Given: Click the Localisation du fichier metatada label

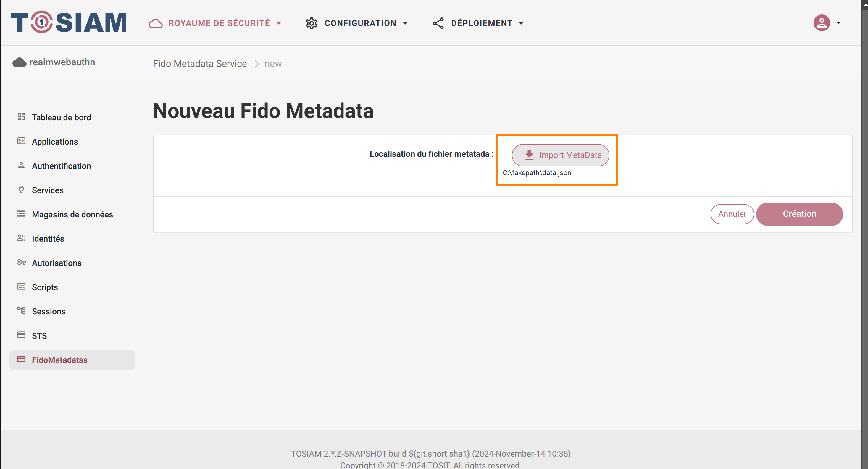Looking at the screenshot, I should (x=432, y=154).
